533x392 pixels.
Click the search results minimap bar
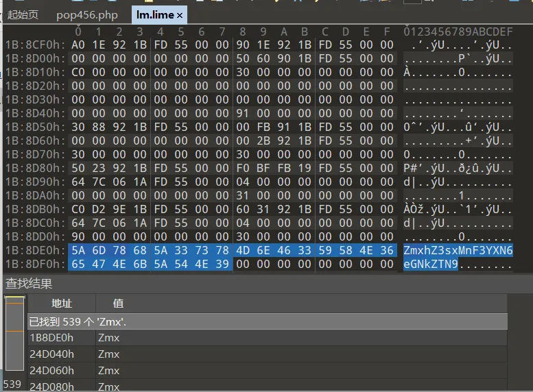click(14, 334)
